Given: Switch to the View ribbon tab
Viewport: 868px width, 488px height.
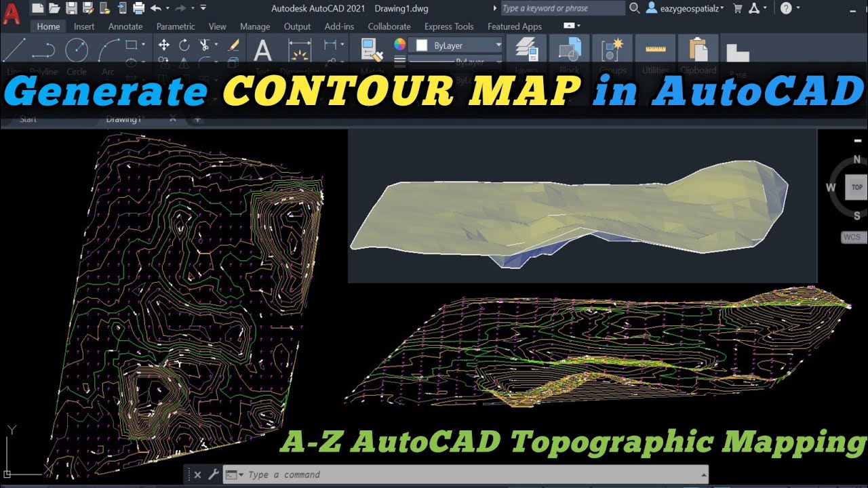Looking at the screenshot, I should (x=217, y=26).
